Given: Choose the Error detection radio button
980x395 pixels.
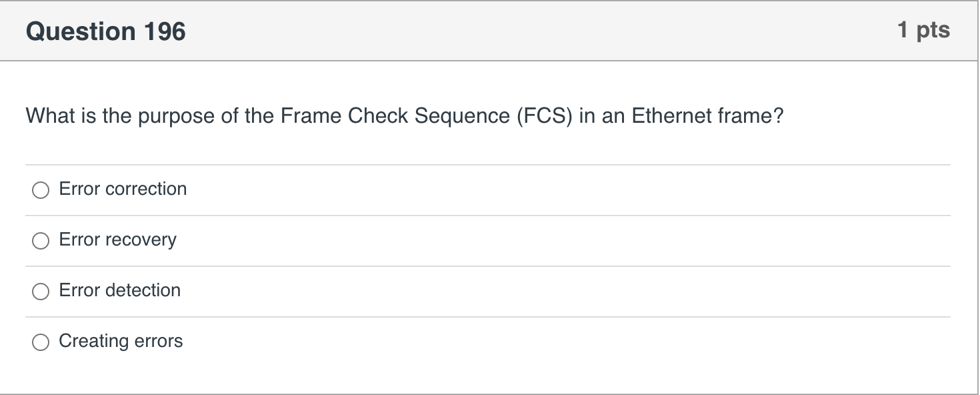Looking at the screenshot, I should tap(41, 292).
